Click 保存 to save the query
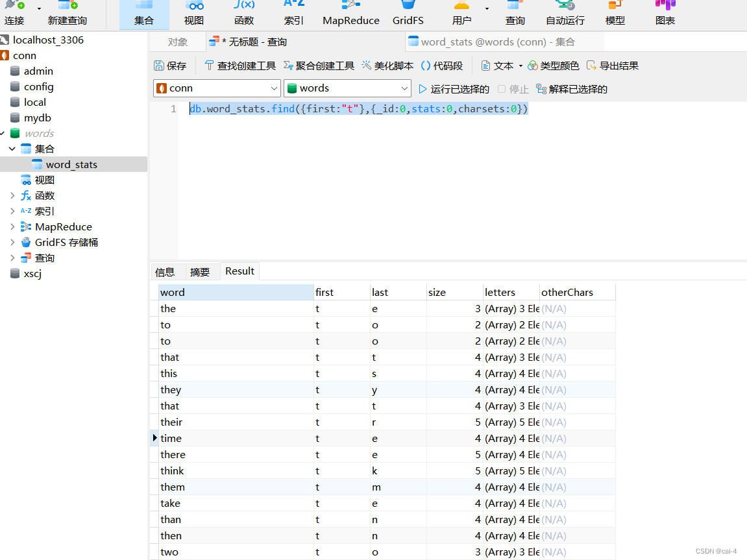Viewport: 747px width, 560px height. click(170, 66)
